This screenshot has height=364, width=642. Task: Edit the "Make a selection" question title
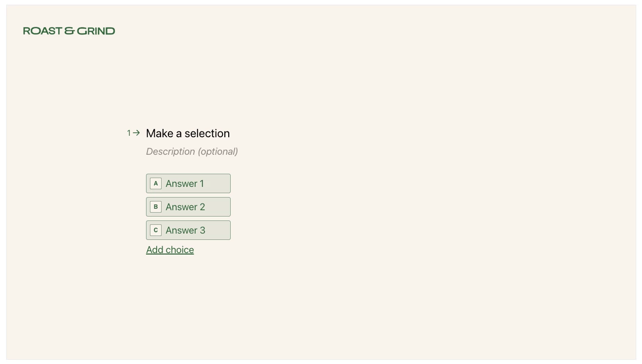click(x=187, y=133)
